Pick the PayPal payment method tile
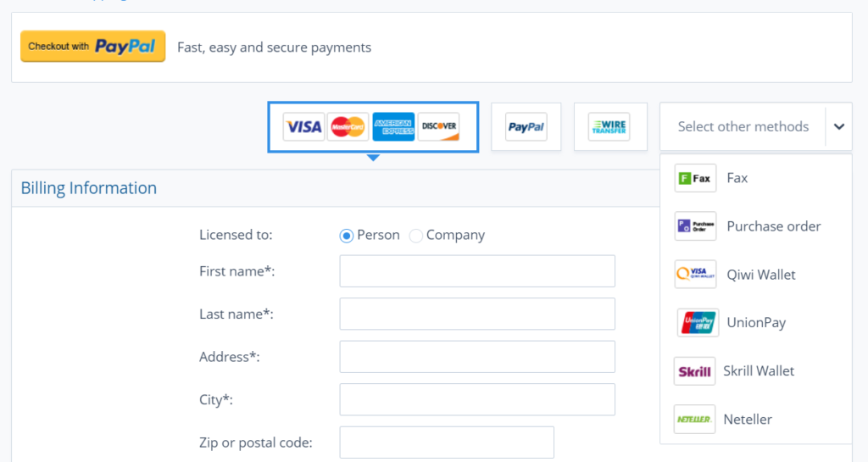Image resolution: width=868 pixels, height=462 pixels. pos(526,126)
